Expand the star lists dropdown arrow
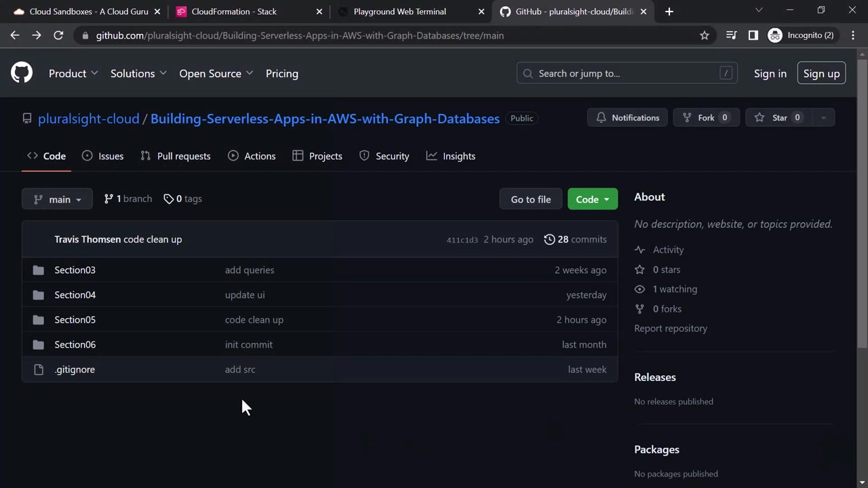Image resolution: width=868 pixels, height=488 pixels. tap(823, 118)
